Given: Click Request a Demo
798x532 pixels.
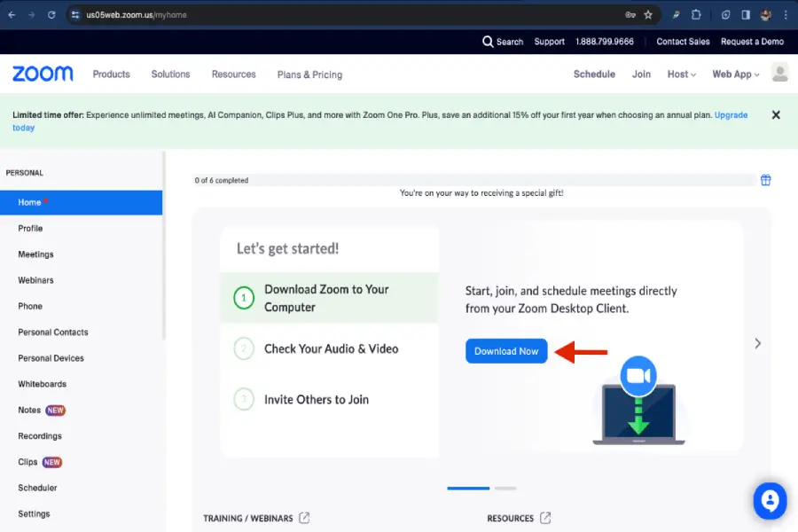Looking at the screenshot, I should tap(752, 42).
